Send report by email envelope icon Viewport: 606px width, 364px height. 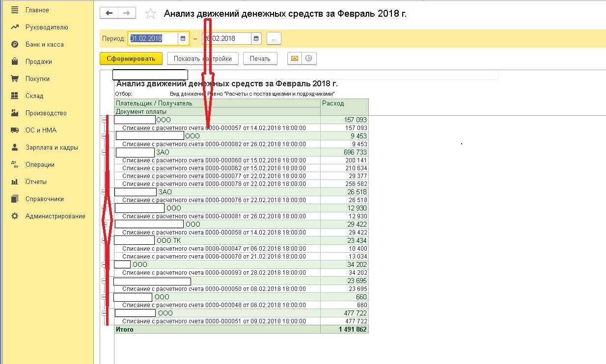pos(294,58)
